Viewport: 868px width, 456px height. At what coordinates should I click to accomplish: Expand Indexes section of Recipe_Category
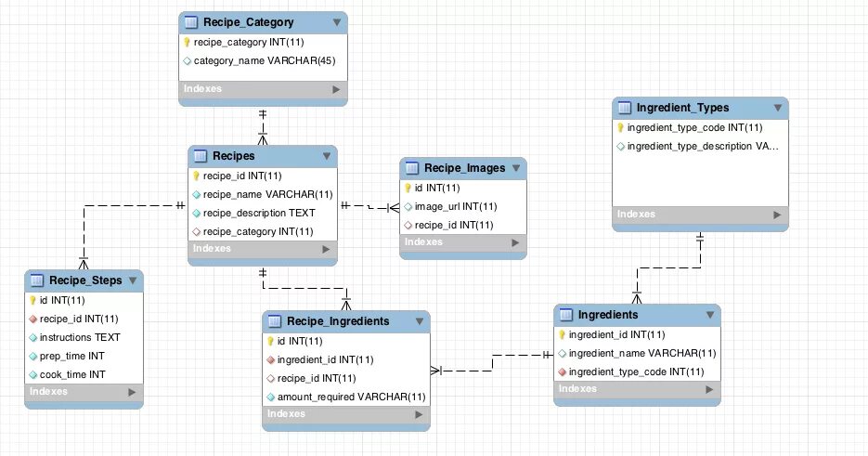point(336,89)
